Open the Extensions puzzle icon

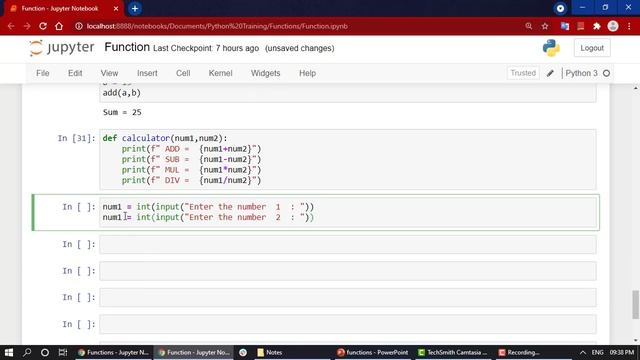[597, 26]
